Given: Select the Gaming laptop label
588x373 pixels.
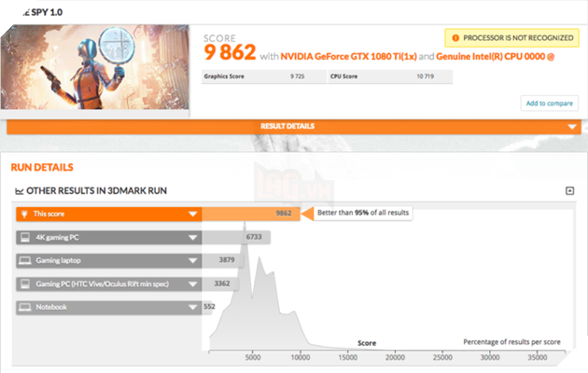Looking at the screenshot, I should tap(58, 261).
